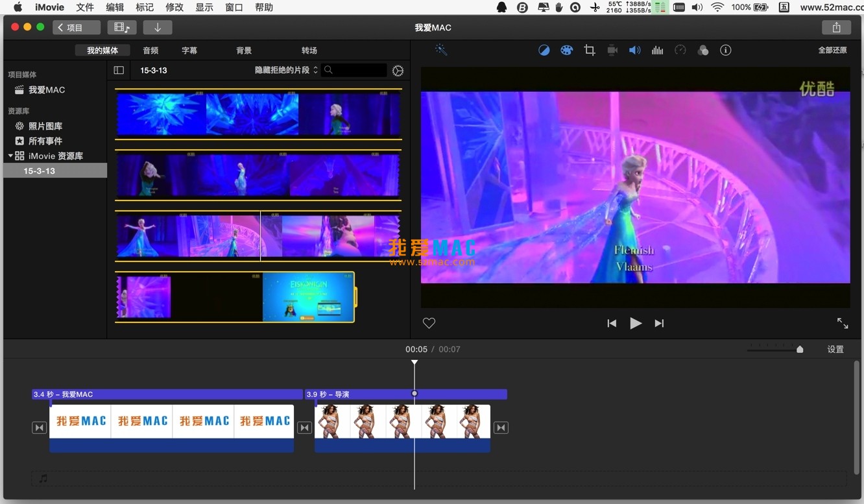
Task: Switch to 我的媒体 tab
Action: [102, 50]
